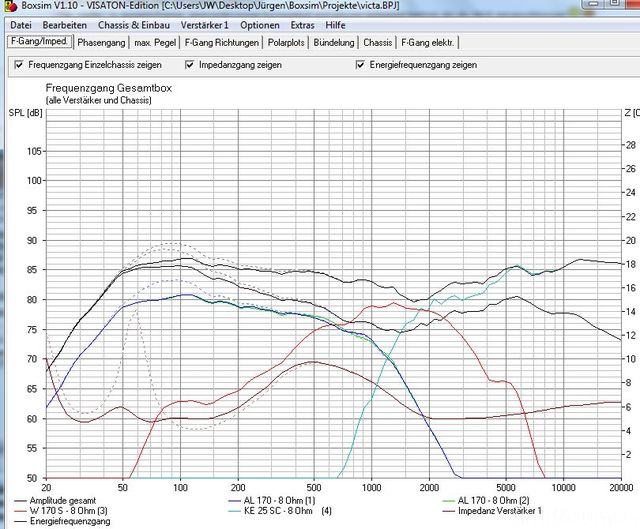
Task: Open the Optionen menu
Action: coord(260,24)
